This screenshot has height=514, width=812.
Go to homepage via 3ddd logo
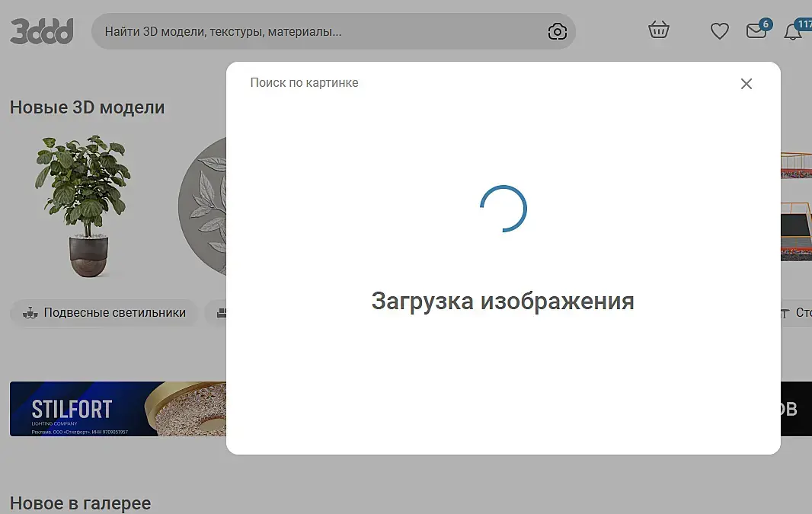(42, 31)
